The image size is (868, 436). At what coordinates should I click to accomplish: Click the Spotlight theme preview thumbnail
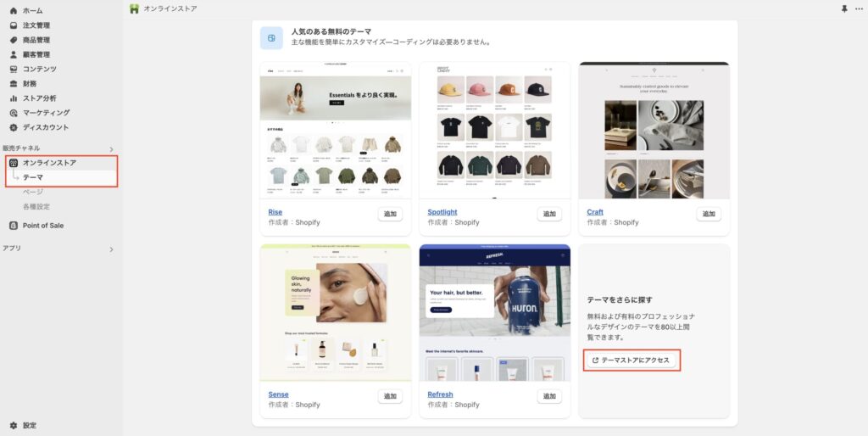495,130
